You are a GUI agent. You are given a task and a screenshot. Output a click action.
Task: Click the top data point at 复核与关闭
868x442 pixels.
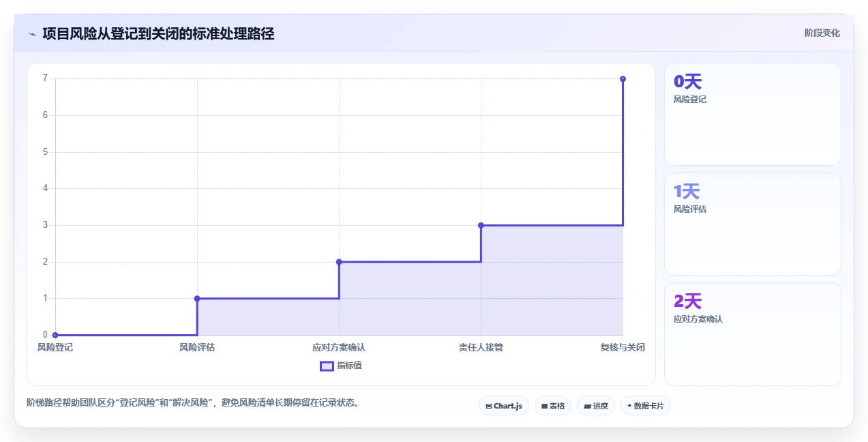click(x=623, y=79)
